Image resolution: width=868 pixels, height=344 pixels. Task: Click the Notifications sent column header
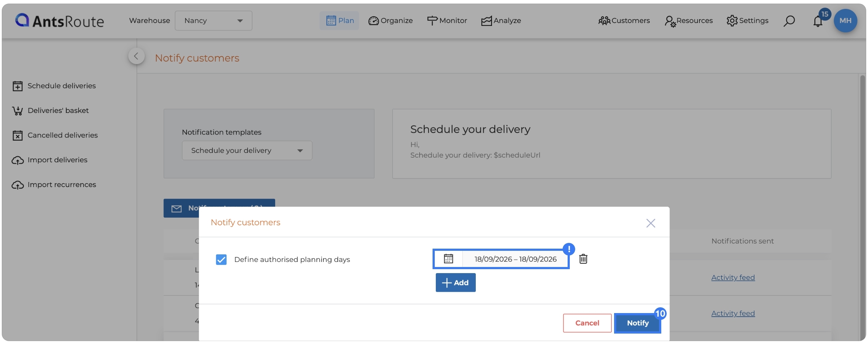click(742, 241)
